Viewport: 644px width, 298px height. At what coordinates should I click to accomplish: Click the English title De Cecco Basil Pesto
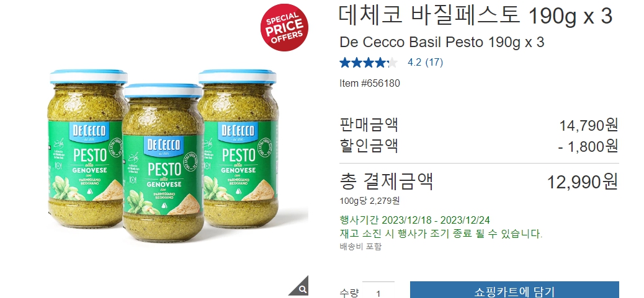442,42
